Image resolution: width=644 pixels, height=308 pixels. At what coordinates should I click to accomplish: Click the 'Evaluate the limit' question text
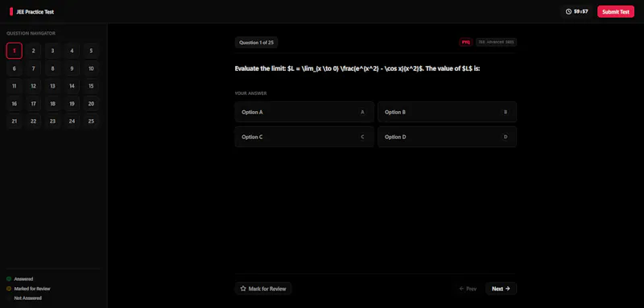(x=357, y=68)
